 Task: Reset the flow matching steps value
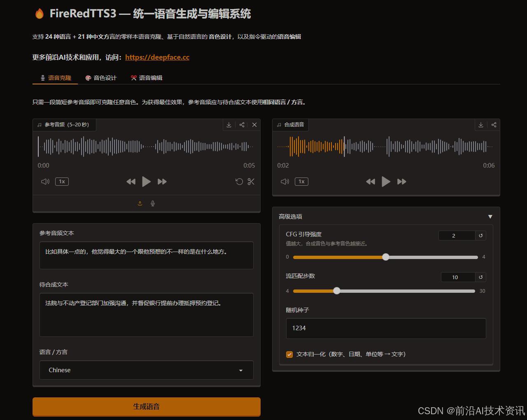coord(480,277)
